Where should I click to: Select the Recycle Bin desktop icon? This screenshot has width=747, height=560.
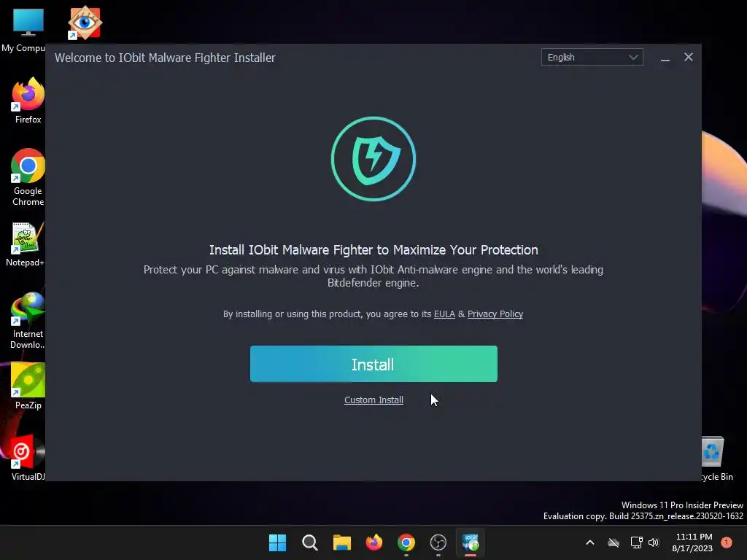pyautogui.click(x=717, y=459)
